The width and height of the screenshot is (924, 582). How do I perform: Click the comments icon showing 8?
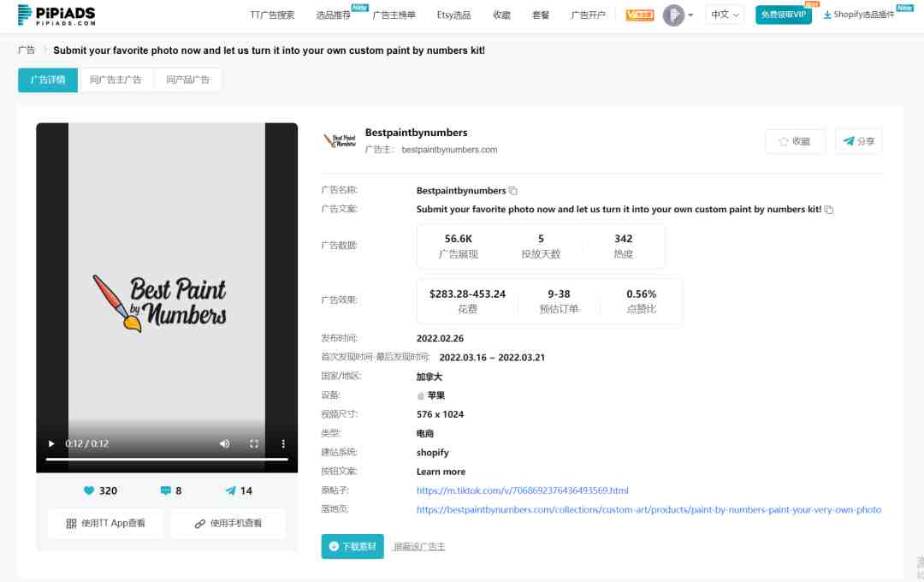[x=166, y=490]
